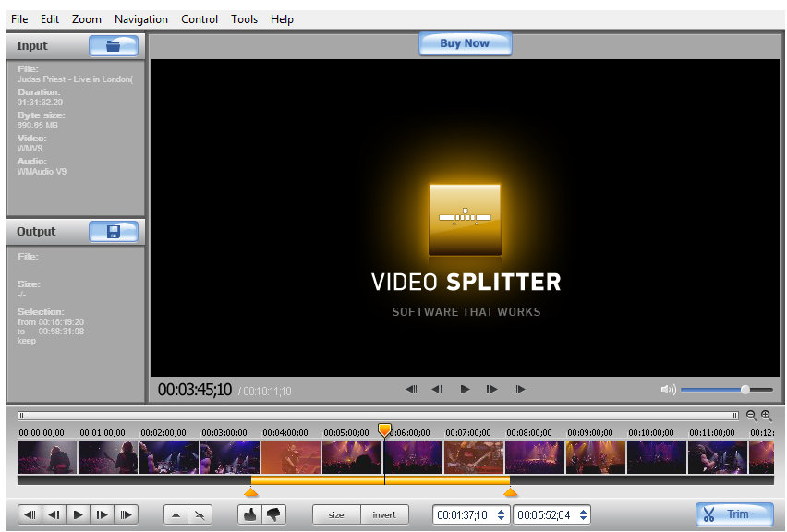This screenshot has height=532, width=787.
Task: Open the Tools menu
Action: pos(244,18)
